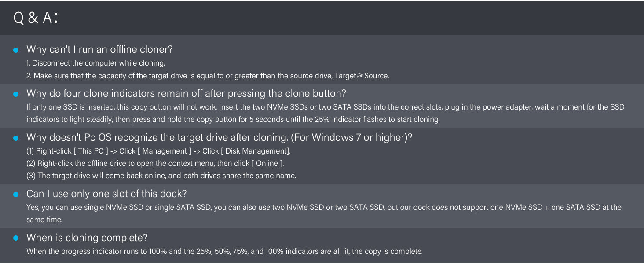Select the 'When is cloning complete?' heading
Viewport: 644px width, 264px height.
click(x=87, y=238)
